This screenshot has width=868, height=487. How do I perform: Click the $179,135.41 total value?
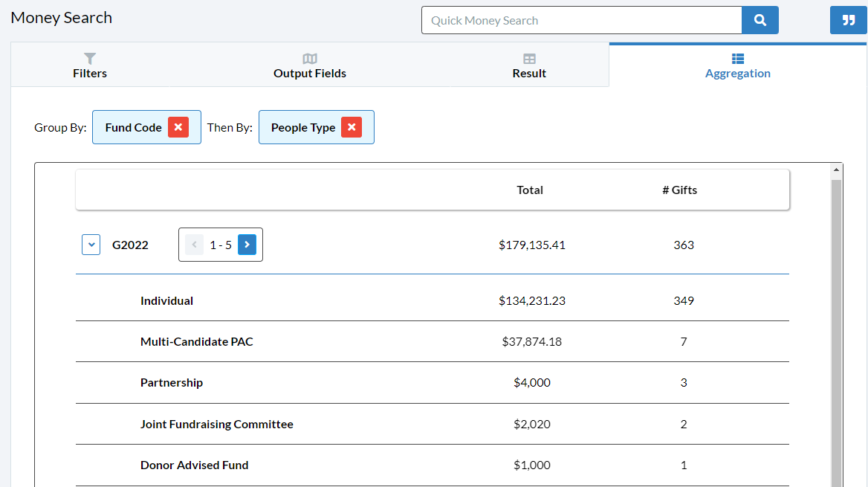532,245
